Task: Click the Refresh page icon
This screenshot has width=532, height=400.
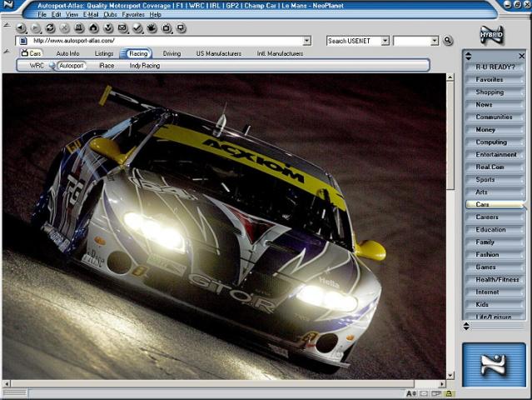Action: (51, 27)
